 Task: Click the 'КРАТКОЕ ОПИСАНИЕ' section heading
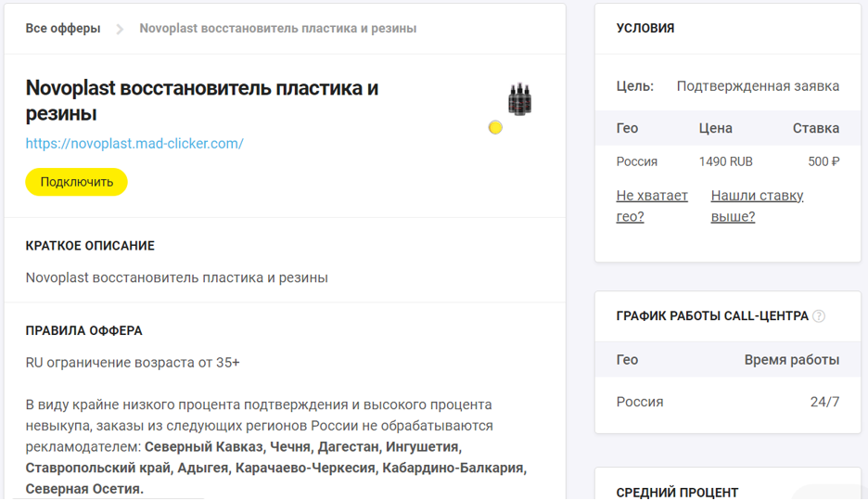coord(90,246)
